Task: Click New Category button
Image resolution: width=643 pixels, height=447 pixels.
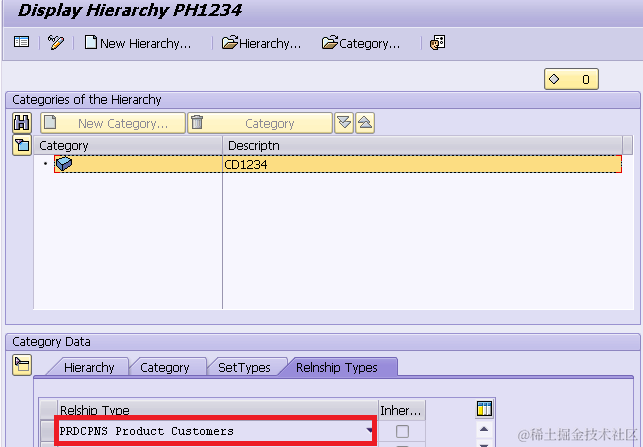Action: [113, 123]
